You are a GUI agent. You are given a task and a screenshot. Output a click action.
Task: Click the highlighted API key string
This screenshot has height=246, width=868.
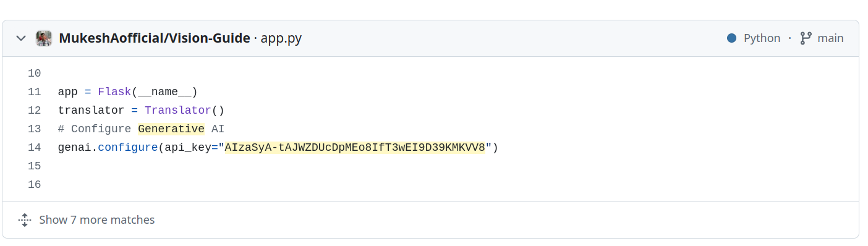(355, 148)
